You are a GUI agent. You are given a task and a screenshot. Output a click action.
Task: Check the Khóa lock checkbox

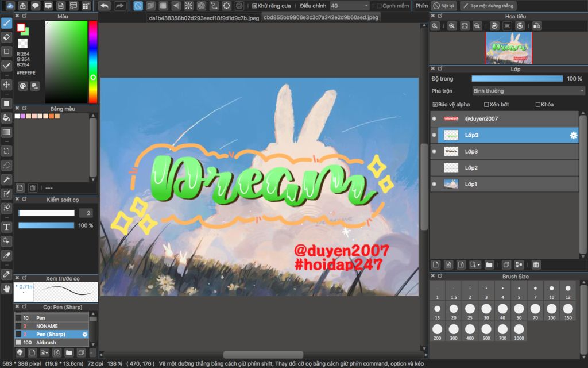pos(538,105)
